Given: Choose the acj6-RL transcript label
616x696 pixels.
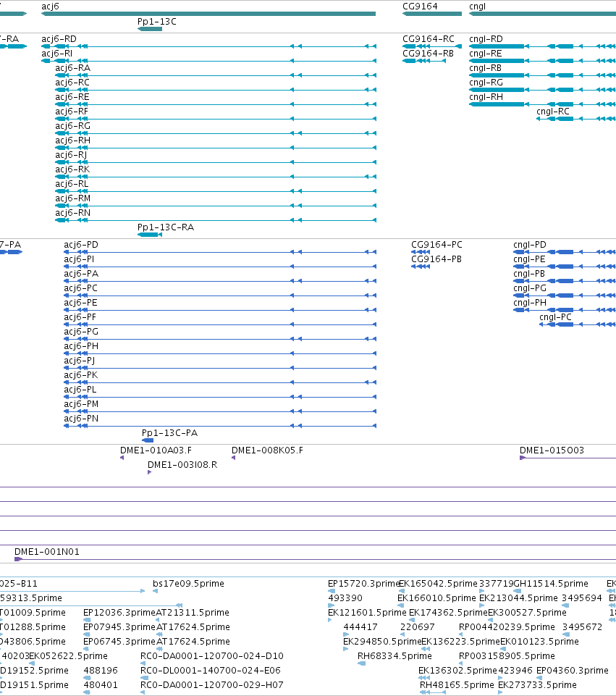Looking at the screenshot, I should pos(72,184).
